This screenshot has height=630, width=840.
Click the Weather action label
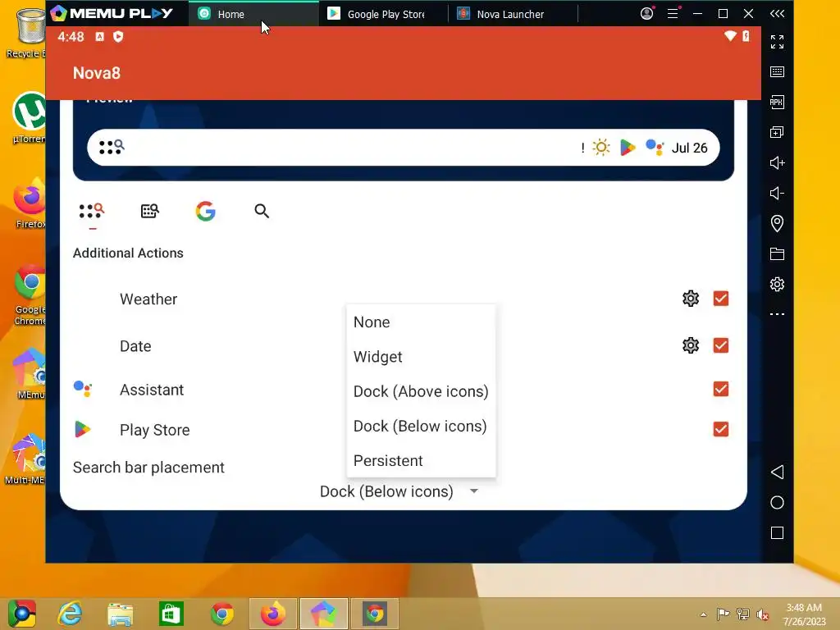(148, 299)
